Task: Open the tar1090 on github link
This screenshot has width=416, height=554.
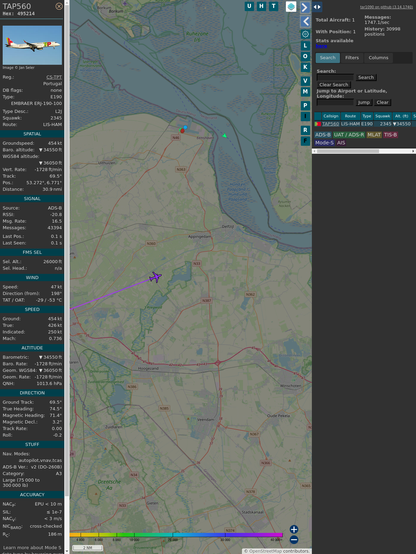Action: (x=386, y=7)
